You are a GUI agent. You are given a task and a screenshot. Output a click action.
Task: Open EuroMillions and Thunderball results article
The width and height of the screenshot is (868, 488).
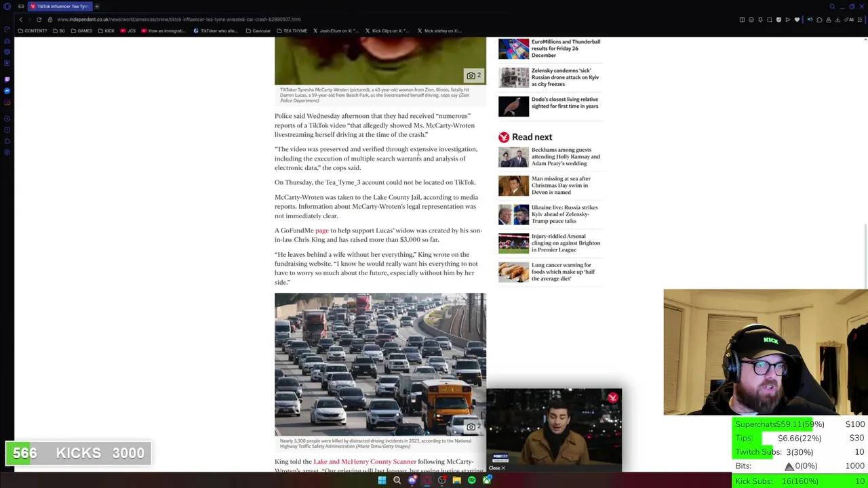[566, 49]
